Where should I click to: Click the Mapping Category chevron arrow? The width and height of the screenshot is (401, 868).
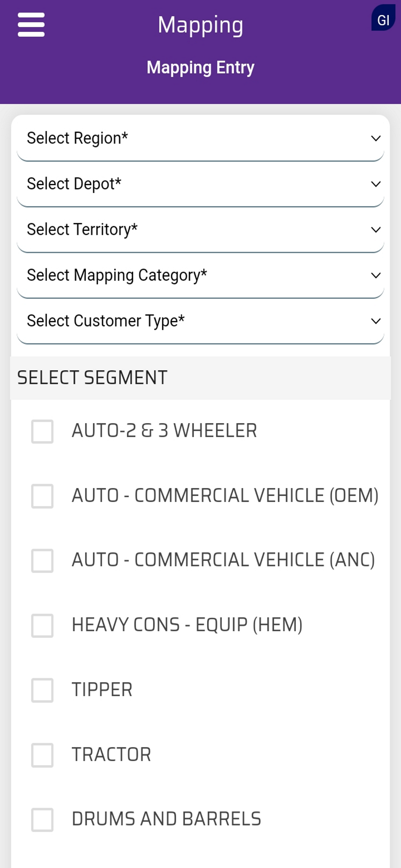coord(376,276)
